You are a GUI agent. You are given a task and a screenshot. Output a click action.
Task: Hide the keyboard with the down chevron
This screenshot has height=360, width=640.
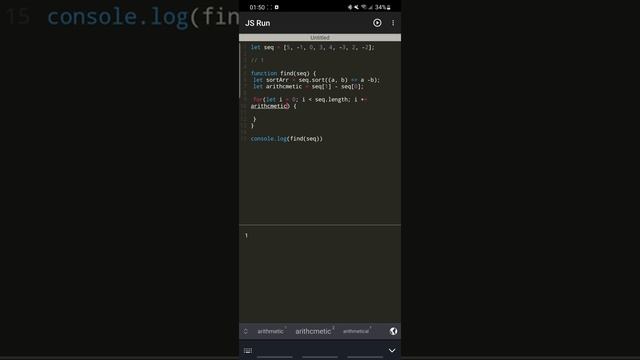click(392, 351)
